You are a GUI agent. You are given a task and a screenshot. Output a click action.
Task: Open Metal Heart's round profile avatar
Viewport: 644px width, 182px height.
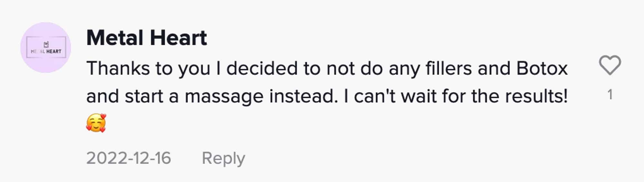point(46,47)
